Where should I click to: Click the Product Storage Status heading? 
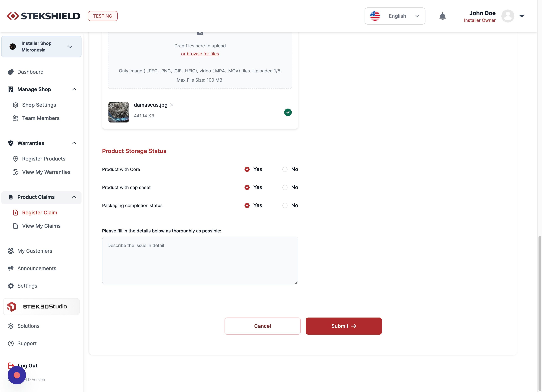[x=134, y=151]
